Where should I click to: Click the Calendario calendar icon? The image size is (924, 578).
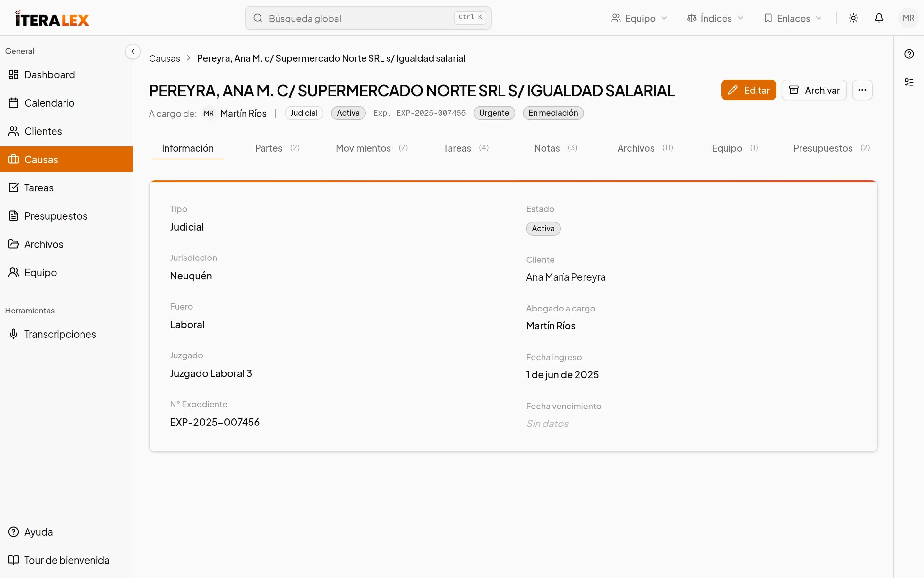(x=13, y=103)
